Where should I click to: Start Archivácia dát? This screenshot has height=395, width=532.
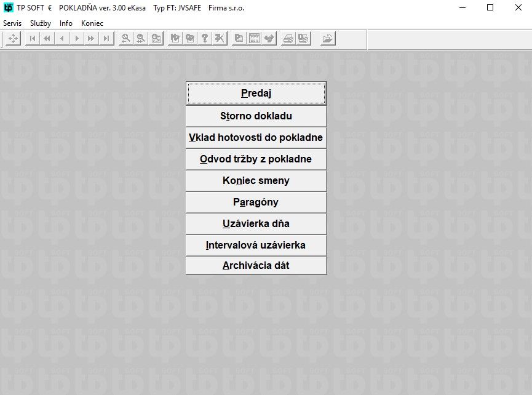click(x=256, y=265)
